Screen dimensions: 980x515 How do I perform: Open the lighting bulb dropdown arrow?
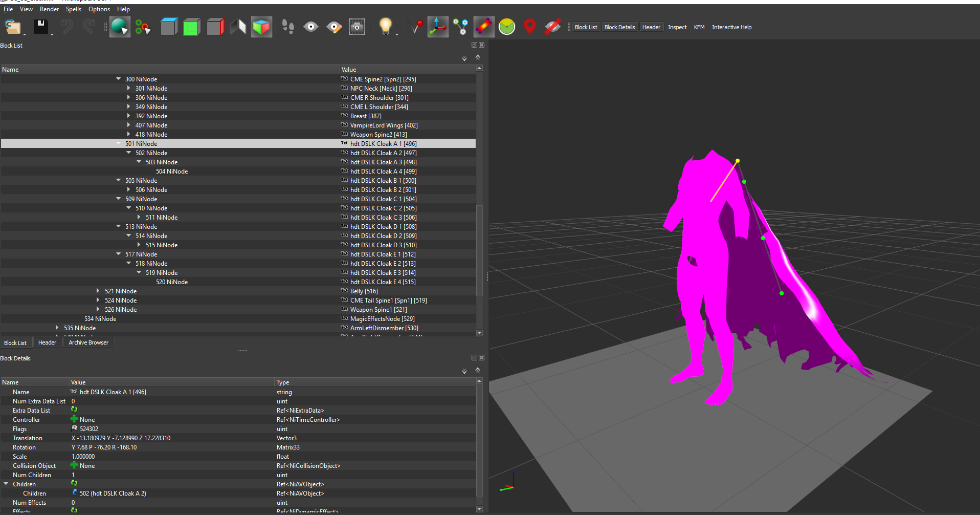396,34
